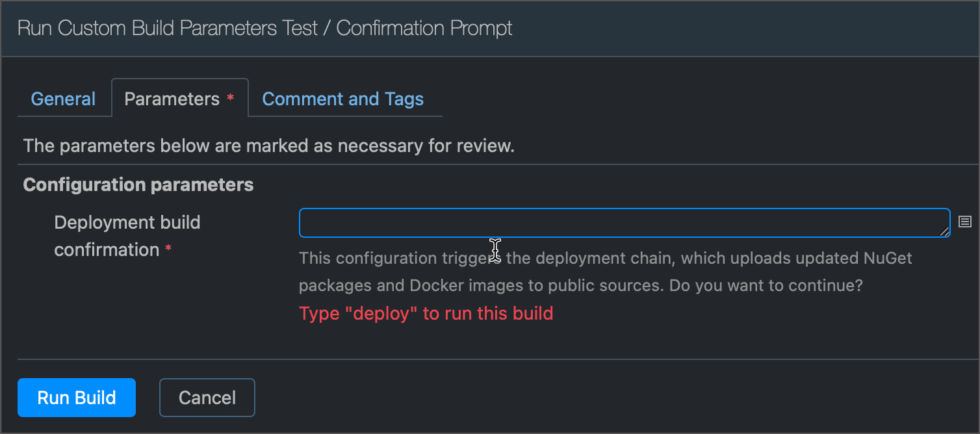Click the red asterisk on the Parameters tab

point(230,98)
